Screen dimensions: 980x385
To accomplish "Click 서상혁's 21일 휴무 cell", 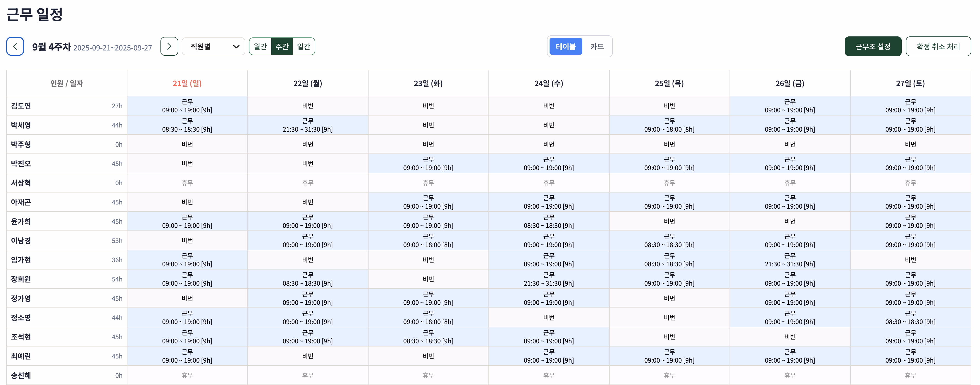I will coord(187,183).
